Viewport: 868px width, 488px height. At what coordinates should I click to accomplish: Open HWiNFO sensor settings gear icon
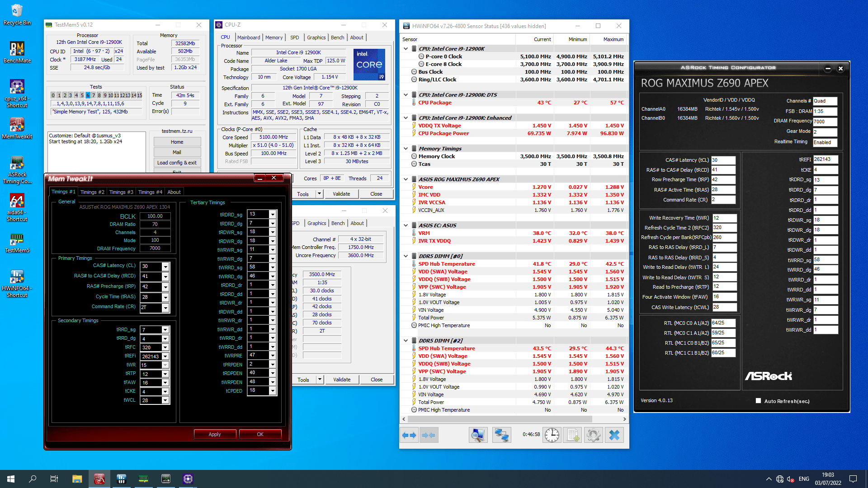coord(593,435)
